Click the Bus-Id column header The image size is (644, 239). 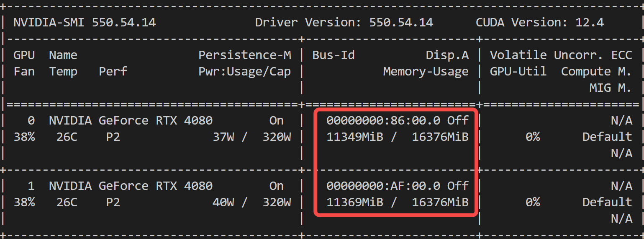334,55
